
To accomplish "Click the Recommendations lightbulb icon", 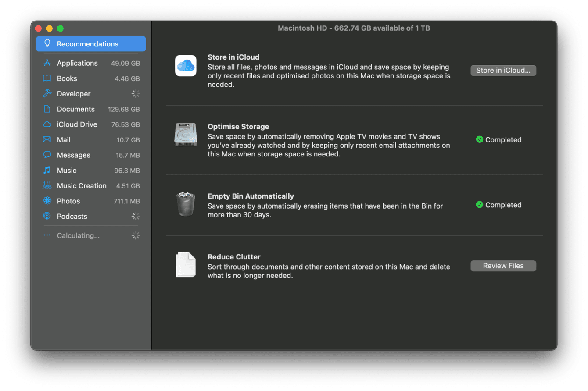I will pos(47,44).
